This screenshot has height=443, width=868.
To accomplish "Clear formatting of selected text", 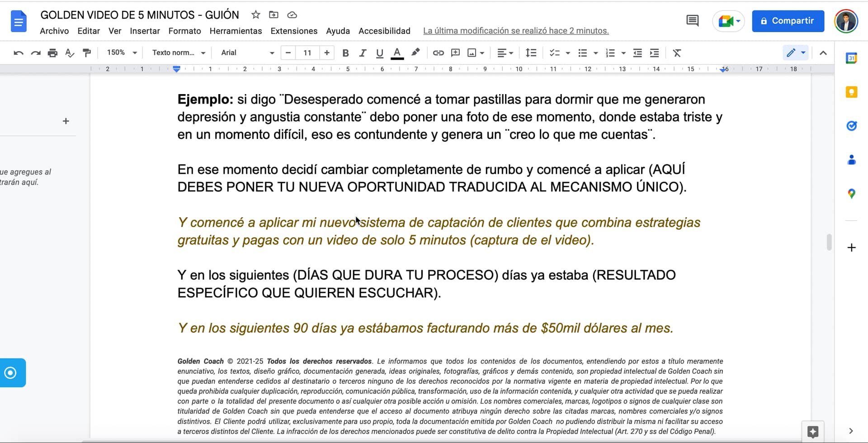I will coord(677,52).
